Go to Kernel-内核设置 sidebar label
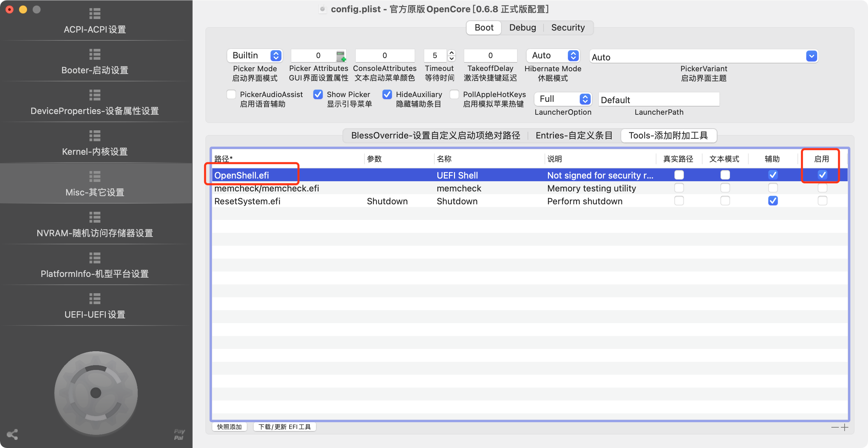Image resolution: width=868 pixels, height=448 pixels. tap(95, 152)
